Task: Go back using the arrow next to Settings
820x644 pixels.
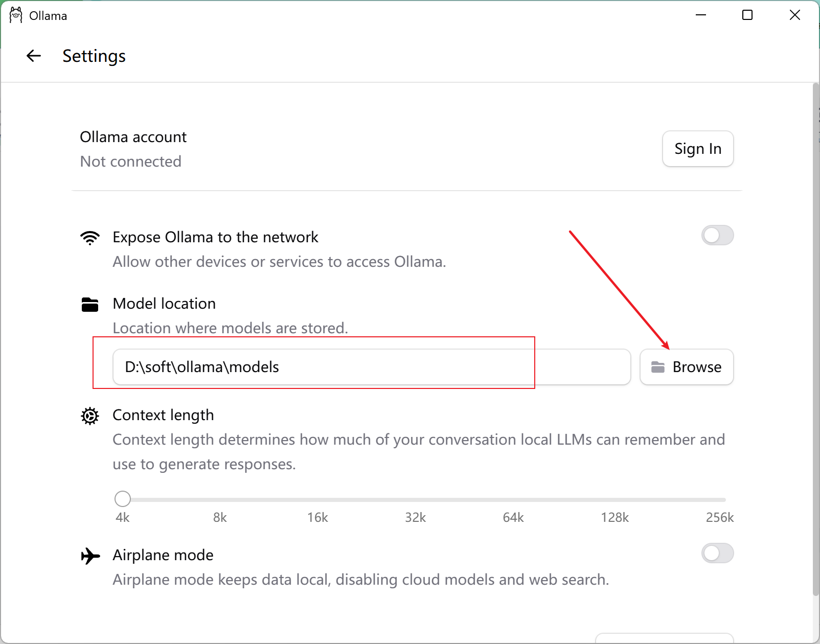Action: tap(34, 56)
